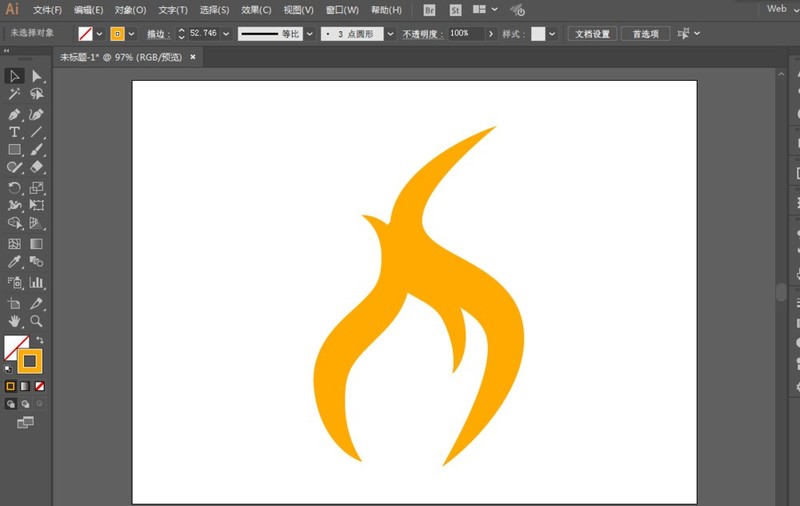
Task: Swap fill and stroke colors
Action: 39,340
